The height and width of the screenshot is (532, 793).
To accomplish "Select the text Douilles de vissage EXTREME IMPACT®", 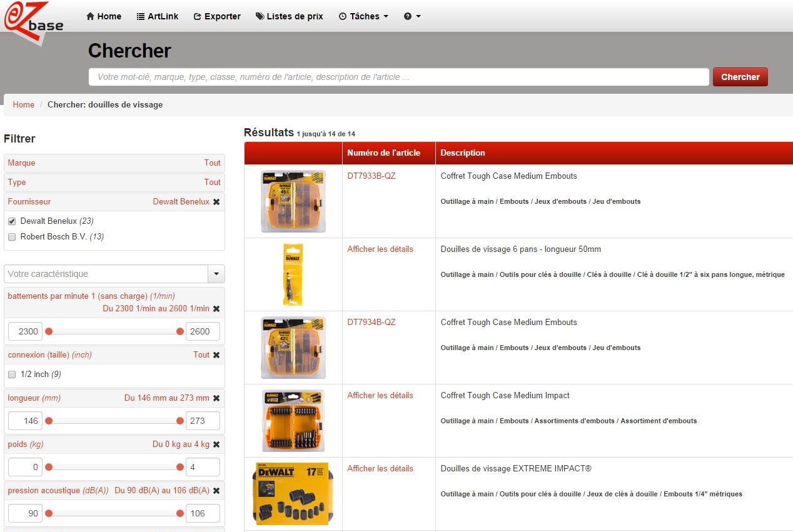I will pyautogui.click(x=516, y=469).
